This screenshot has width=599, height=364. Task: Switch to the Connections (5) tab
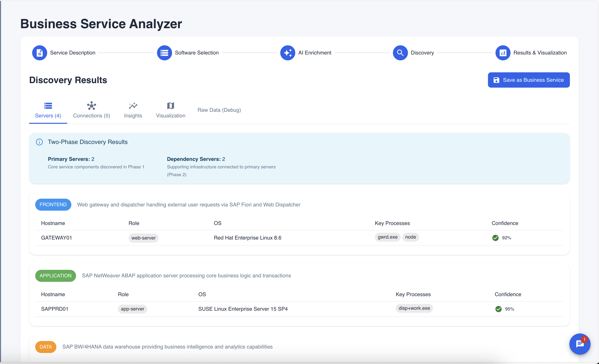coord(91,110)
